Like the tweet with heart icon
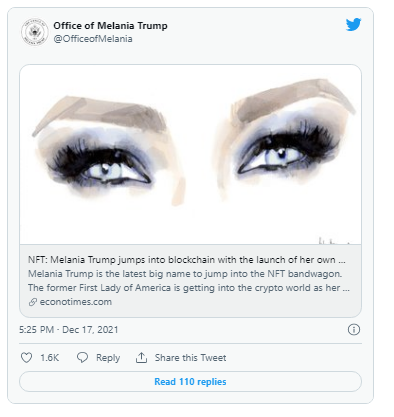The width and height of the screenshot is (394, 417). click(26, 358)
